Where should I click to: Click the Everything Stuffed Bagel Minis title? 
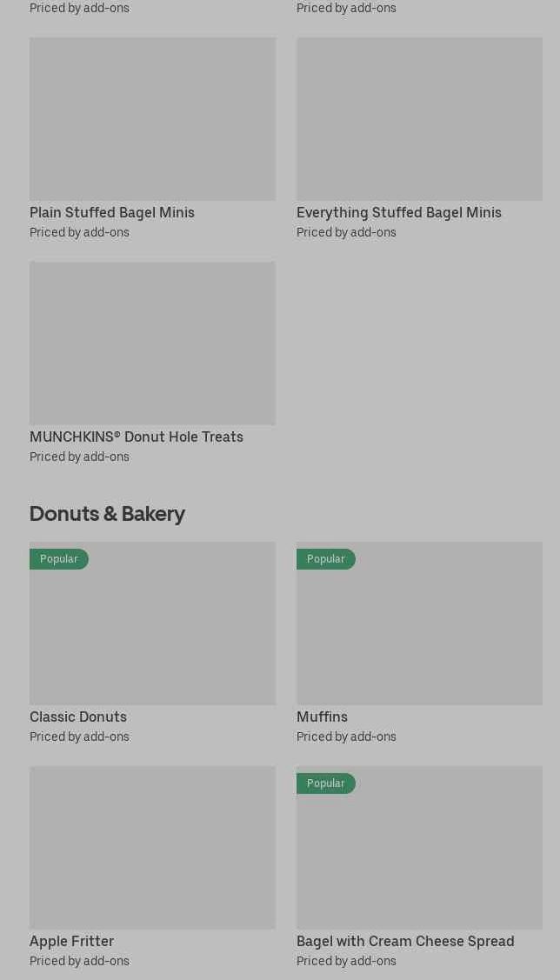tap(399, 212)
